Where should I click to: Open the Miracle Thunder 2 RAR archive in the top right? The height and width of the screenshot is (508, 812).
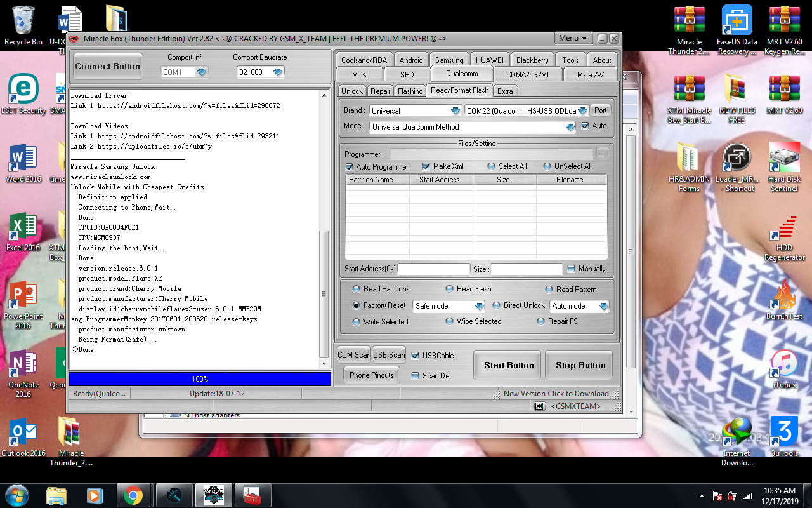coord(689,30)
